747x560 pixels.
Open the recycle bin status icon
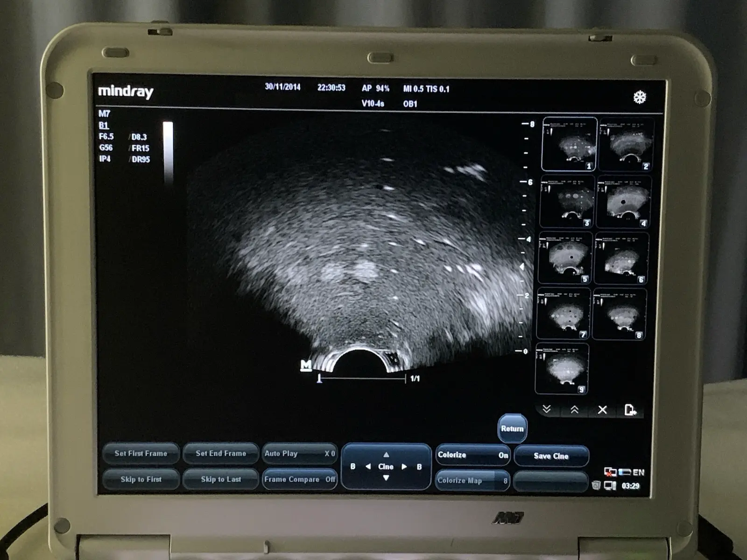point(596,486)
